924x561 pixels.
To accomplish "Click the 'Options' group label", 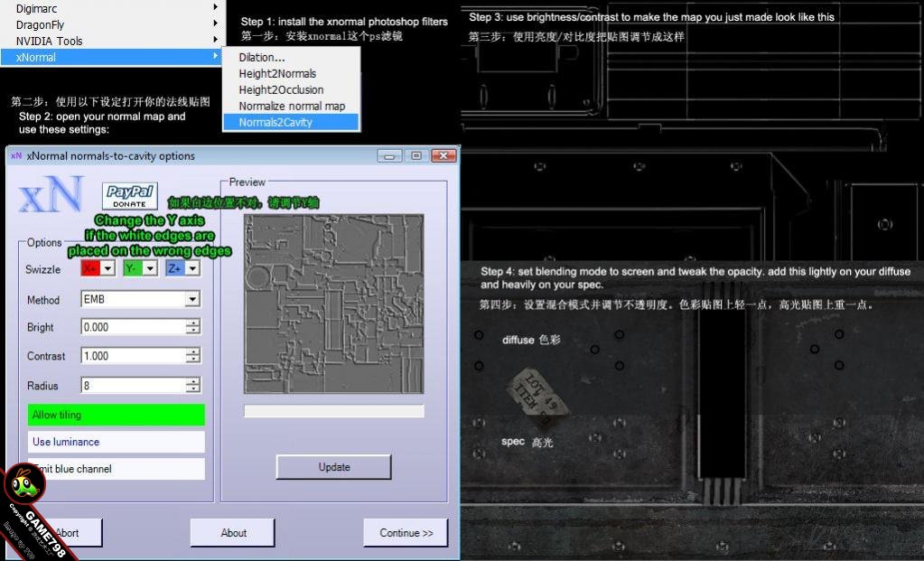I will point(44,242).
